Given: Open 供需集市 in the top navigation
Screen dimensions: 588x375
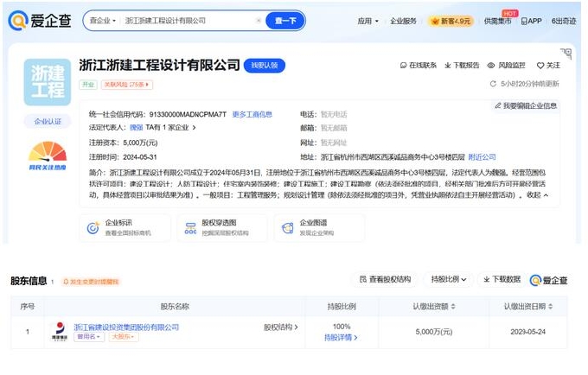Looking at the screenshot, I should [x=497, y=21].
